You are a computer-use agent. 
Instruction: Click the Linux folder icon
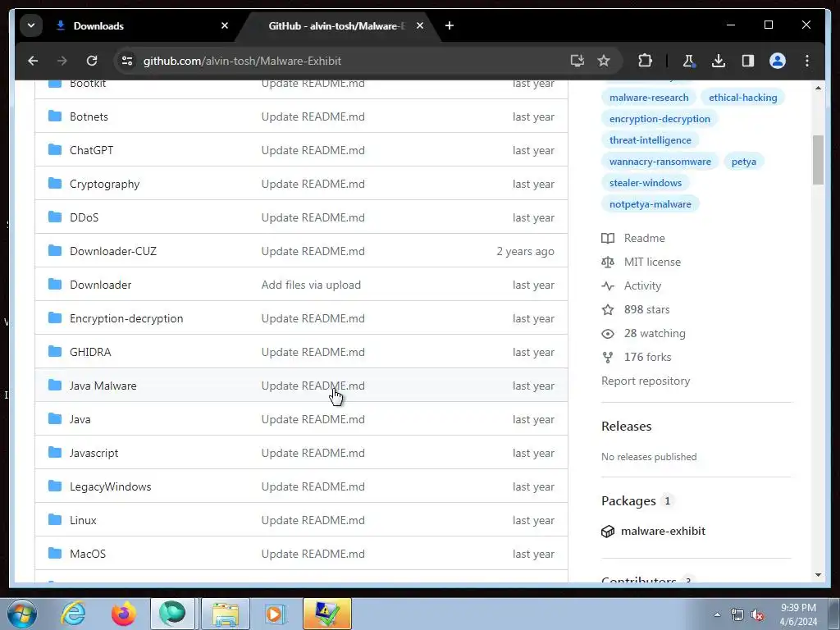pos(55,519)
